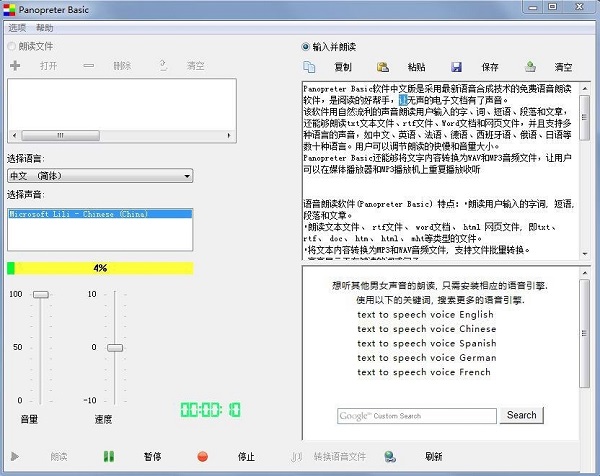Screen dimensions: 600x476
Task: Click the Search button next to Google box
Action: (522, 415)
